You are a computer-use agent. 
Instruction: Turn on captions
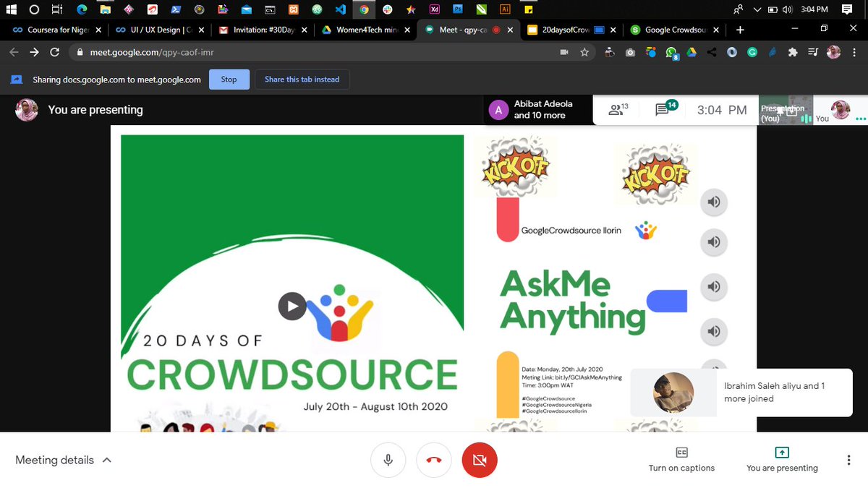681,460
